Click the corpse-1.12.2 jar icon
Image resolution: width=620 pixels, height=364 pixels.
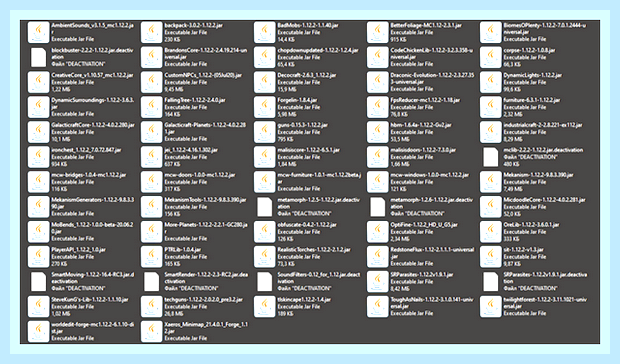pyautogui.click(x=491, y=57)
